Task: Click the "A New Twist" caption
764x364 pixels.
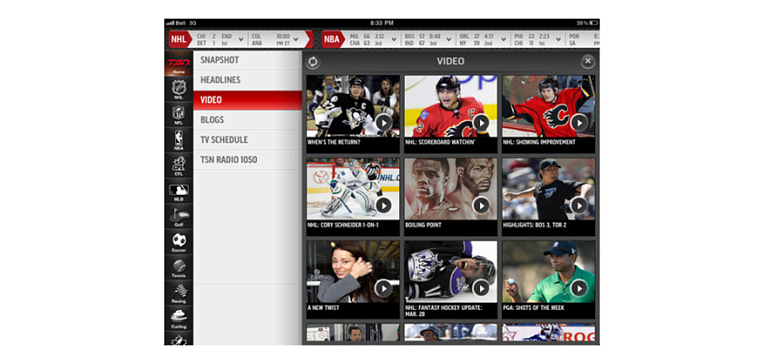Action: (x=323, y=308)
